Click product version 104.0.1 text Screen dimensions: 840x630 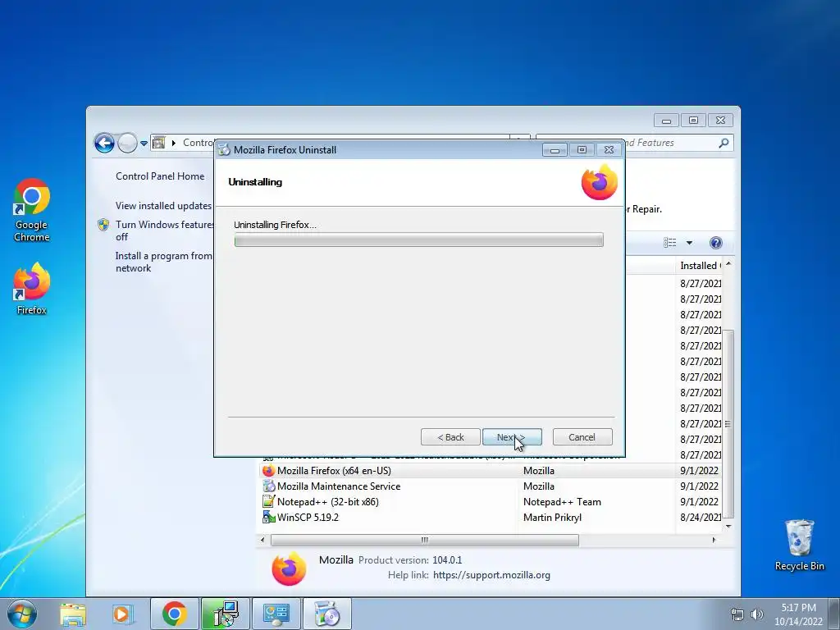point(447,559)
